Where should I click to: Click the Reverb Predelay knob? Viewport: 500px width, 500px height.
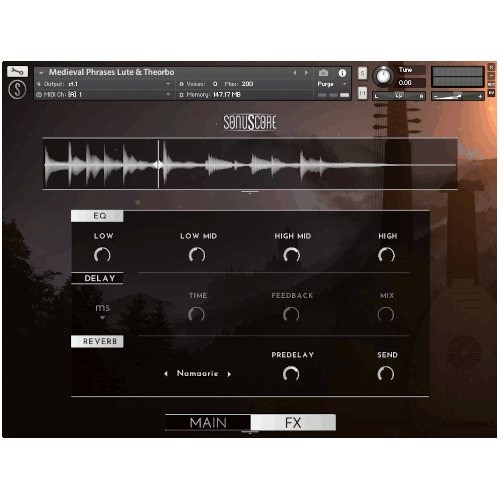pos(291,374)
